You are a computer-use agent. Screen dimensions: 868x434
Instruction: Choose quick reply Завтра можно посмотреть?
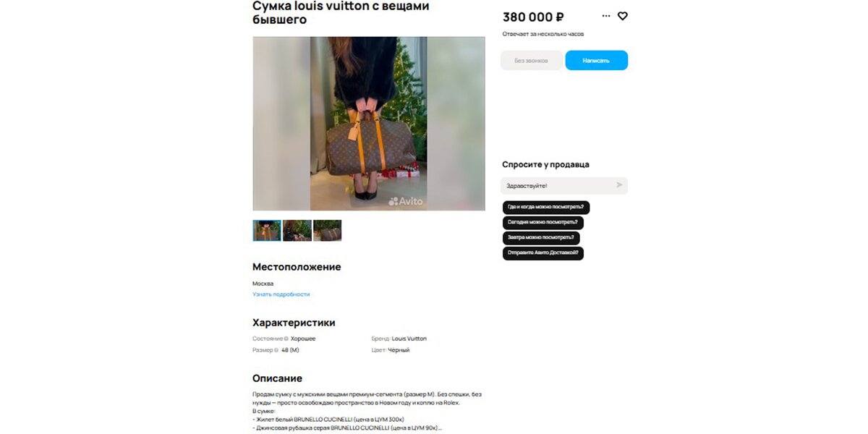click(x=541, y=238)
